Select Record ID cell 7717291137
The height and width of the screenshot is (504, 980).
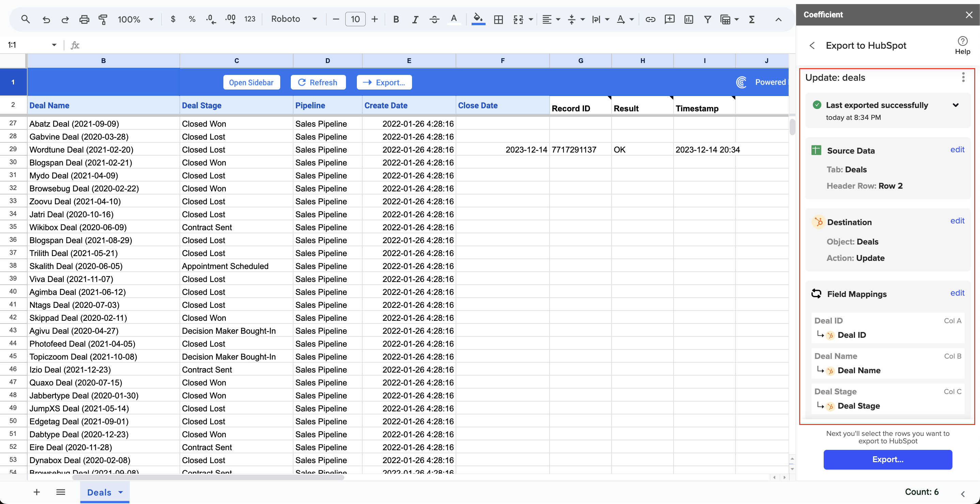point(580,149)
